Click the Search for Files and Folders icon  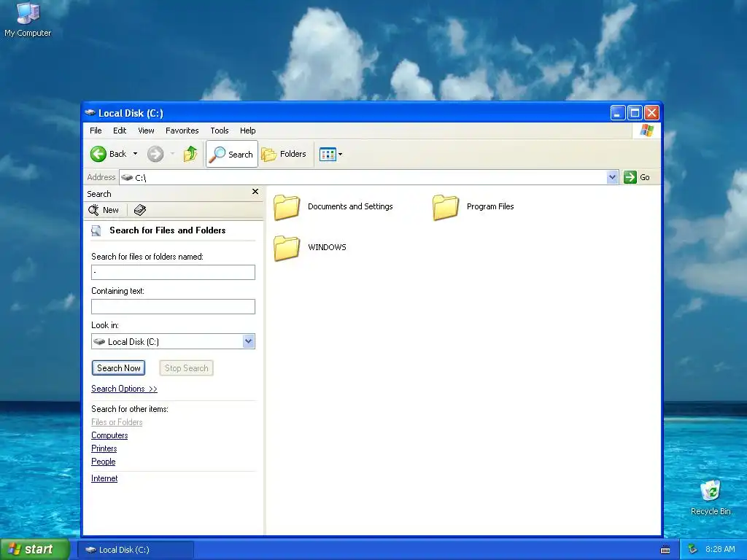coord(96,231)
